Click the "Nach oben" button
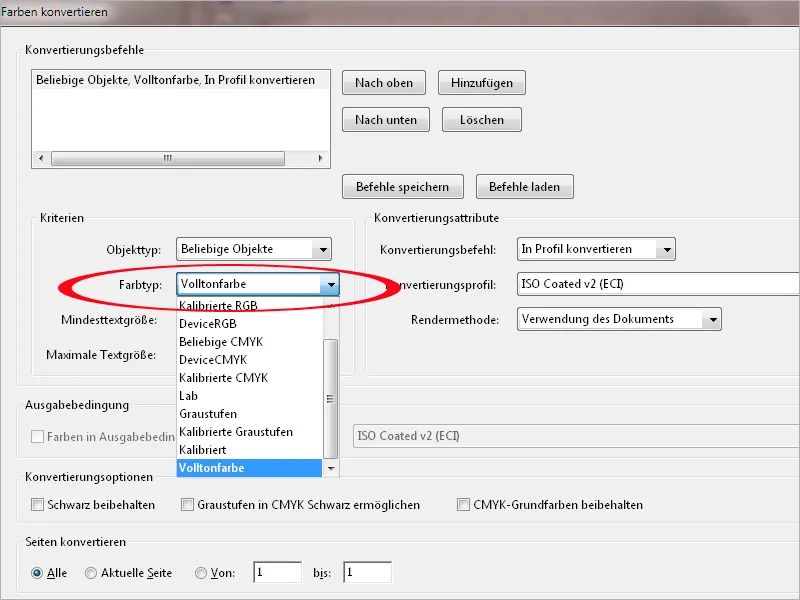Viewport: 800px width, 600px height. (x=383, y=83)
